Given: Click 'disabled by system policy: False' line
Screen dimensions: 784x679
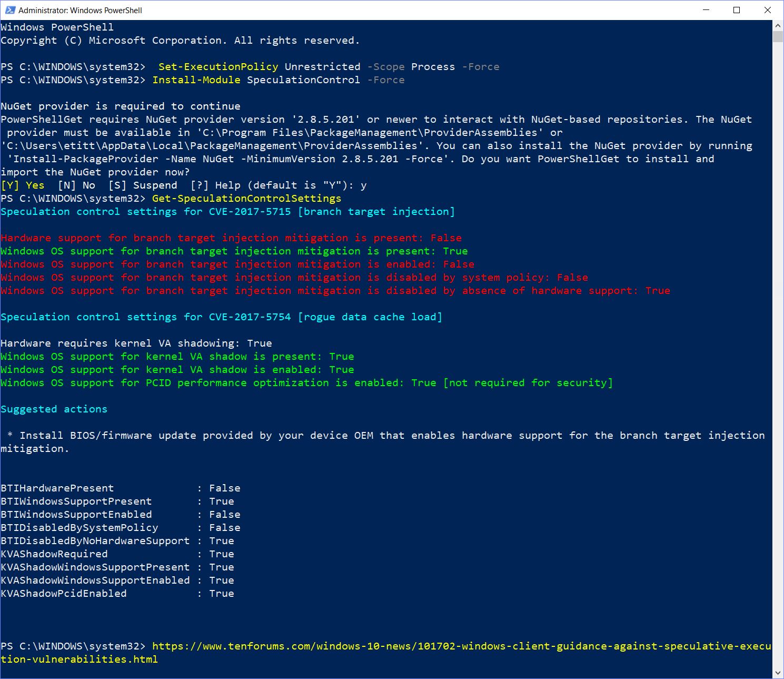Looking at the screenshot, I should [294, 278].
